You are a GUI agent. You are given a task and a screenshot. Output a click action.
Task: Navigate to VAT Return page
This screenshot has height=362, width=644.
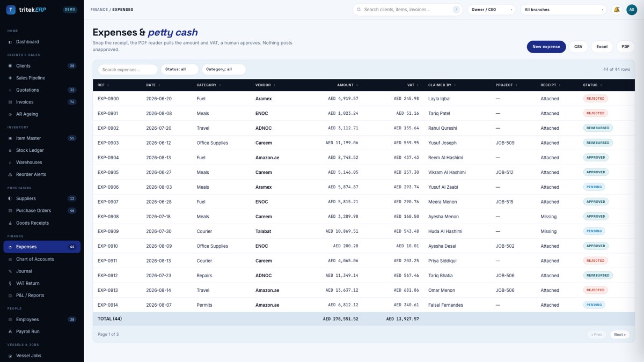tap(42, 283)
